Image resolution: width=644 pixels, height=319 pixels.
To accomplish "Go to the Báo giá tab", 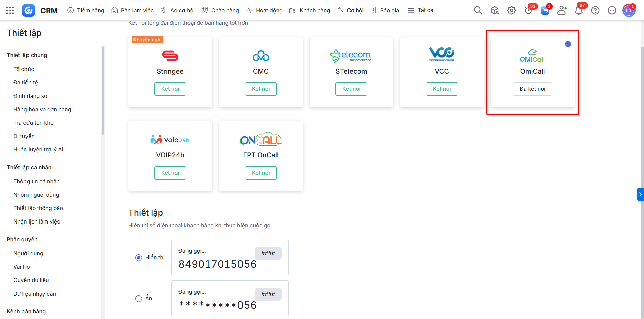I will tap(385, 10).
